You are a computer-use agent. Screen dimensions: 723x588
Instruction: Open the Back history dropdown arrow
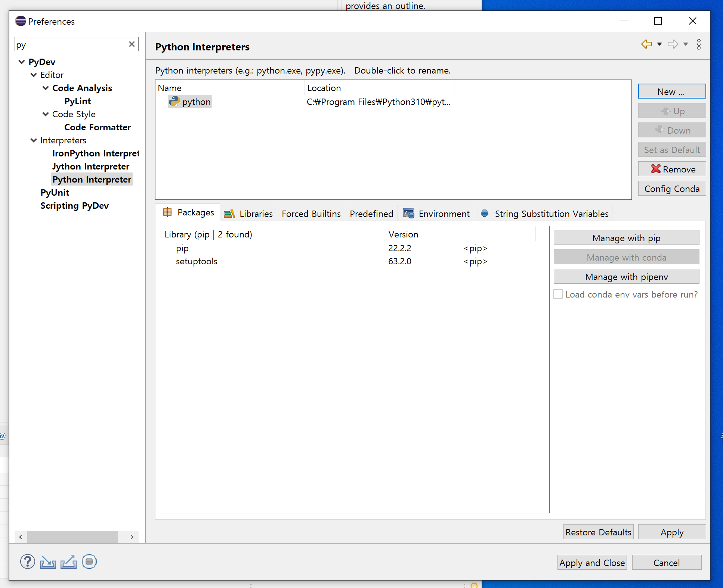coord(659,44)
